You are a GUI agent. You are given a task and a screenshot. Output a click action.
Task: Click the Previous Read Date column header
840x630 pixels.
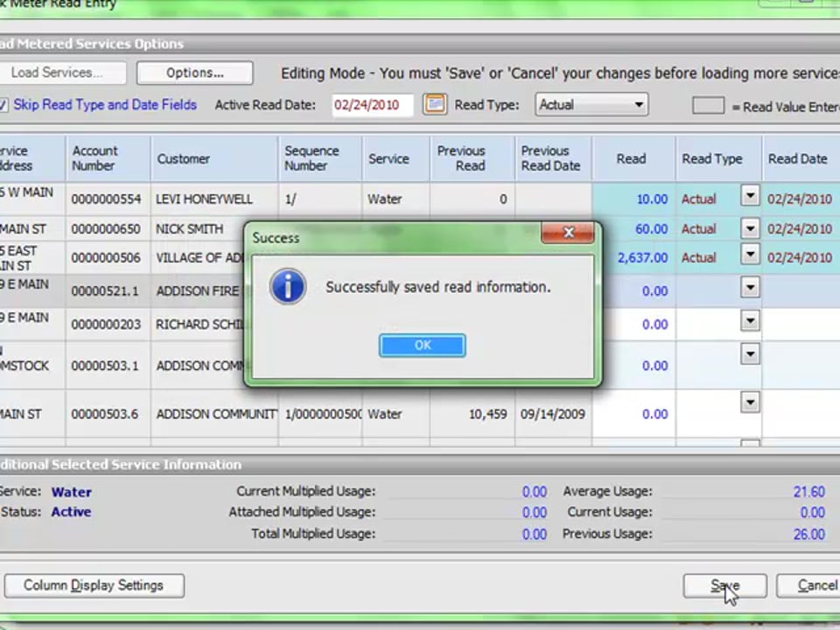click(550, 158)
